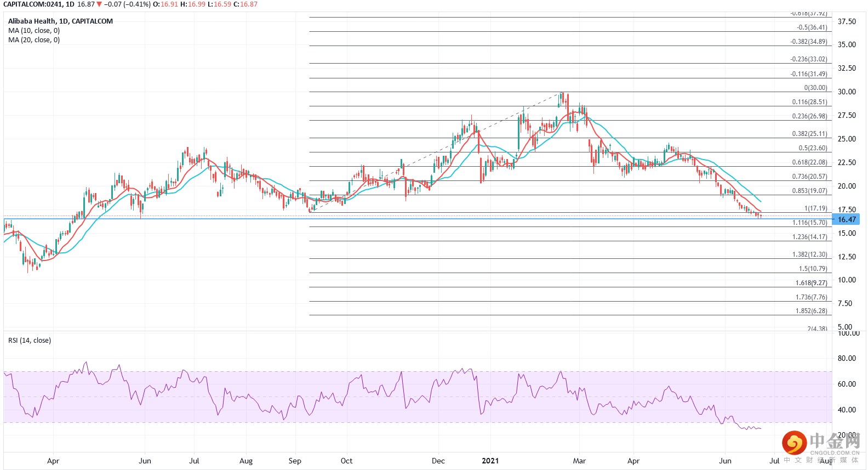Click the 25.00 price axis label
Screen dimensions: 868x470
(x=847, y=139)
